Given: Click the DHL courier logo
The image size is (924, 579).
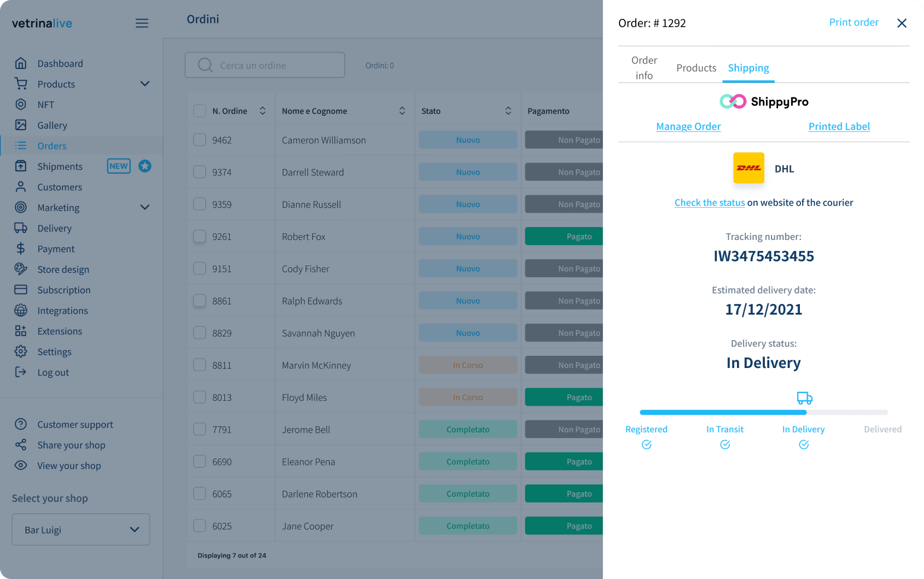Looking at the screenshot, I should tap(748, 168).
